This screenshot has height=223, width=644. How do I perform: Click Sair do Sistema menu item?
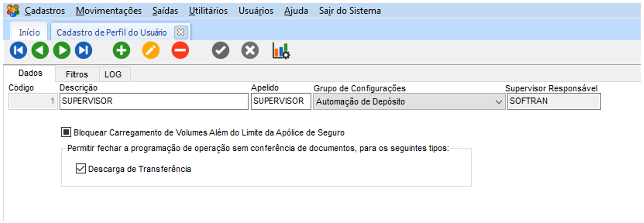tap(350, 11)
